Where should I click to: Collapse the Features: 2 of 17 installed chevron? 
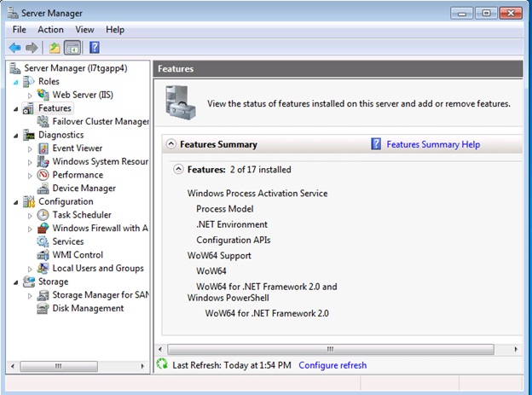pos(178,169)
